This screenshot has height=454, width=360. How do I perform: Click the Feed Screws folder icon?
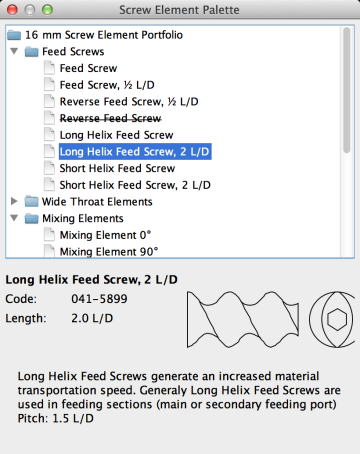tap(32, 52)
